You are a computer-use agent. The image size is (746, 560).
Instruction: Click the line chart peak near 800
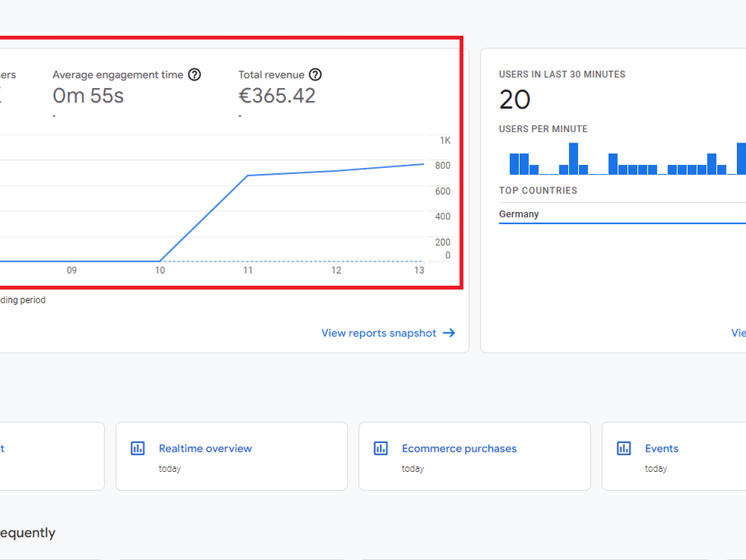coord(423,164)
